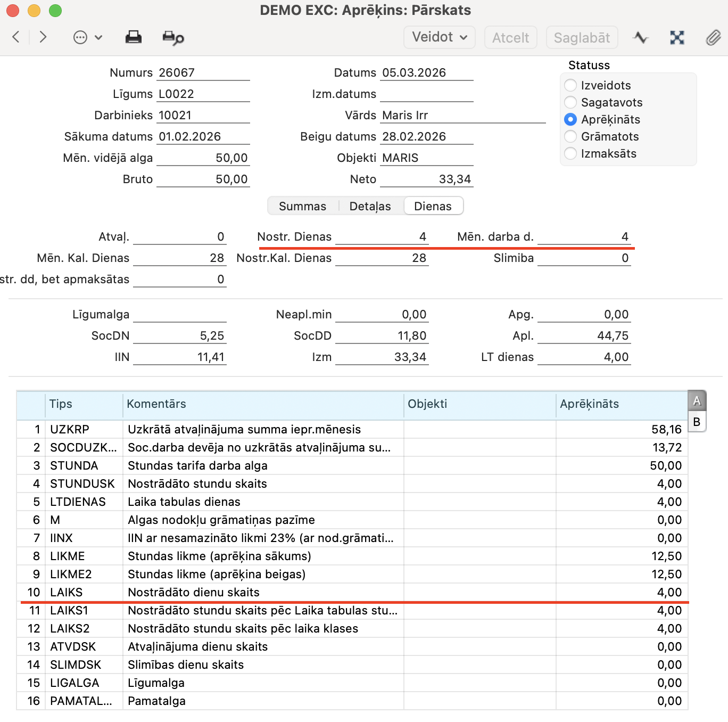Go to the previous record arrow
Screen dimensions: 728x722
coord(16,37)
